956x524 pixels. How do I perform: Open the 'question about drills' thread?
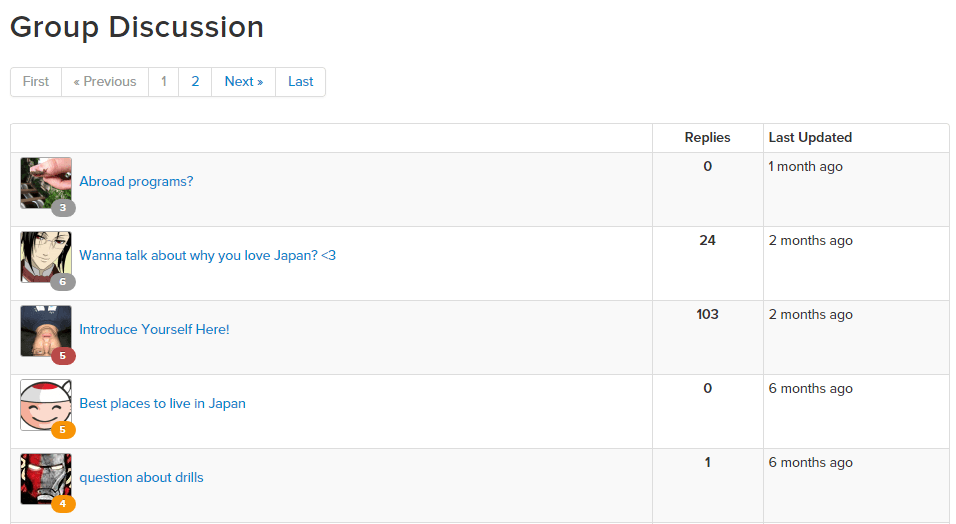(x=141, y=477)
